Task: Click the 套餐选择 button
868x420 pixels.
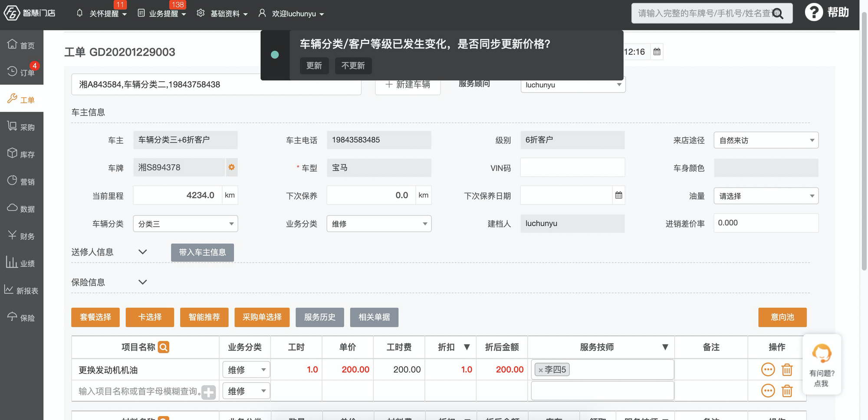Action: click(x=95, y=317)
